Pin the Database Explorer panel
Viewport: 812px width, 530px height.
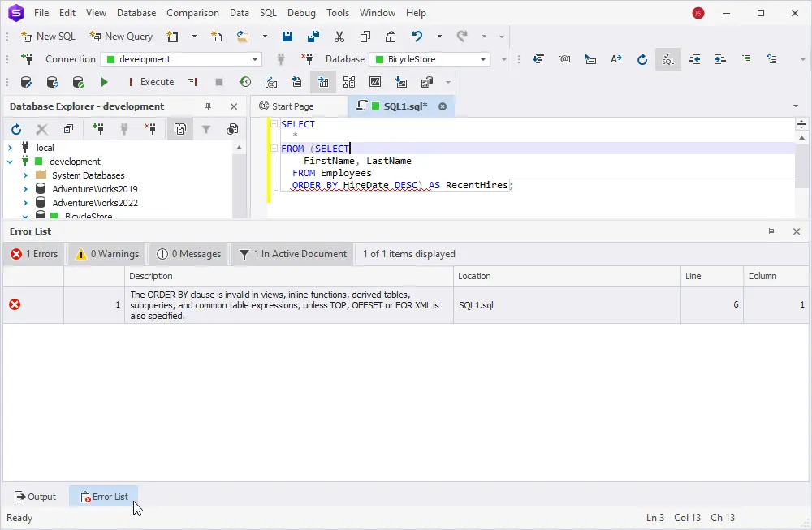[209, 106]
